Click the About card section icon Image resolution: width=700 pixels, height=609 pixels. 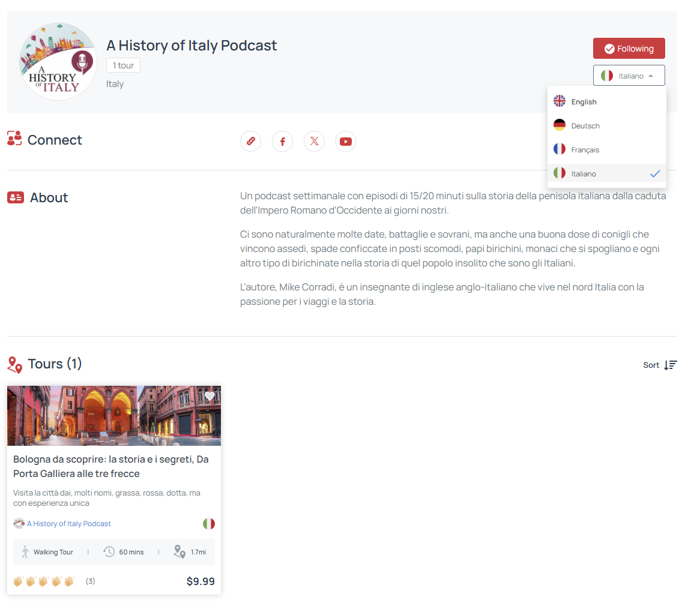coord(16,197)
